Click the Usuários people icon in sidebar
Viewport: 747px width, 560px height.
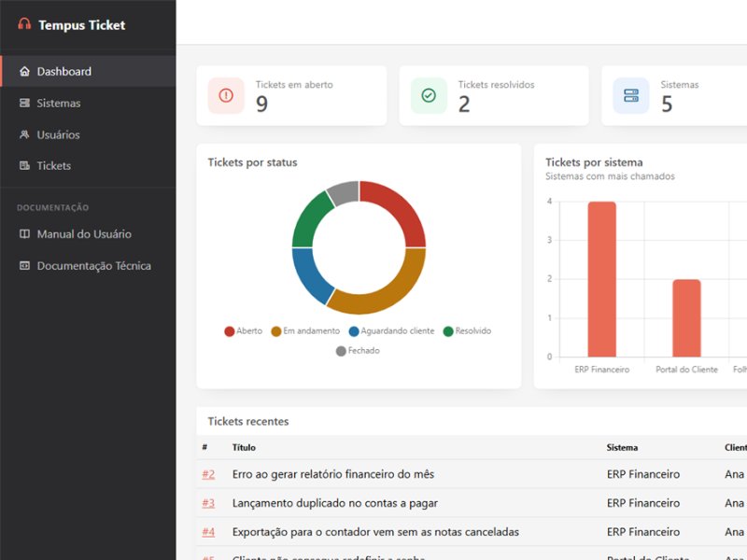(24, 134)
